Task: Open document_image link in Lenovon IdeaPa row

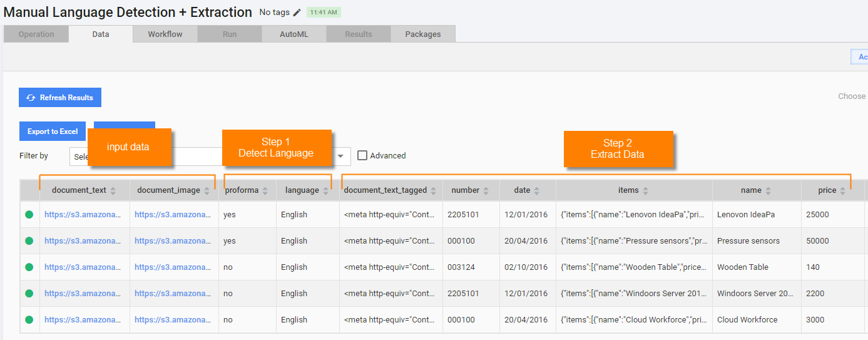Action: tap(173, 214)
